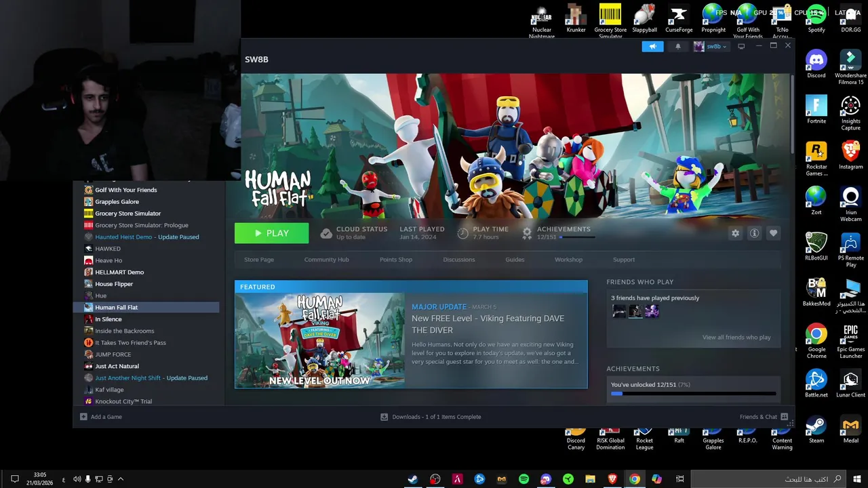Viewport: 868px width, 488px height.
Task: Open Lunar Client desktop shortcut
Action: 850,384
